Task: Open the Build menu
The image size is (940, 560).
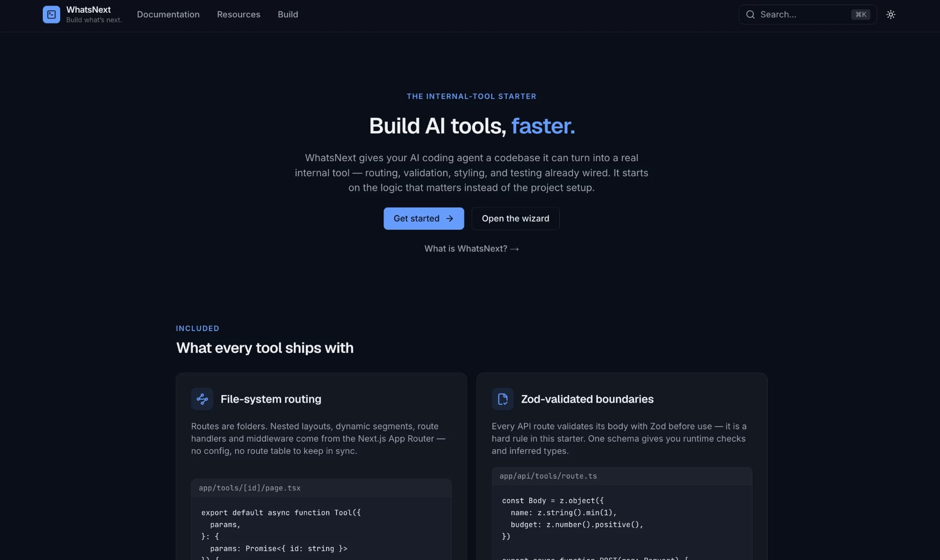Action: pyautogui.click(x=288, y=15)
